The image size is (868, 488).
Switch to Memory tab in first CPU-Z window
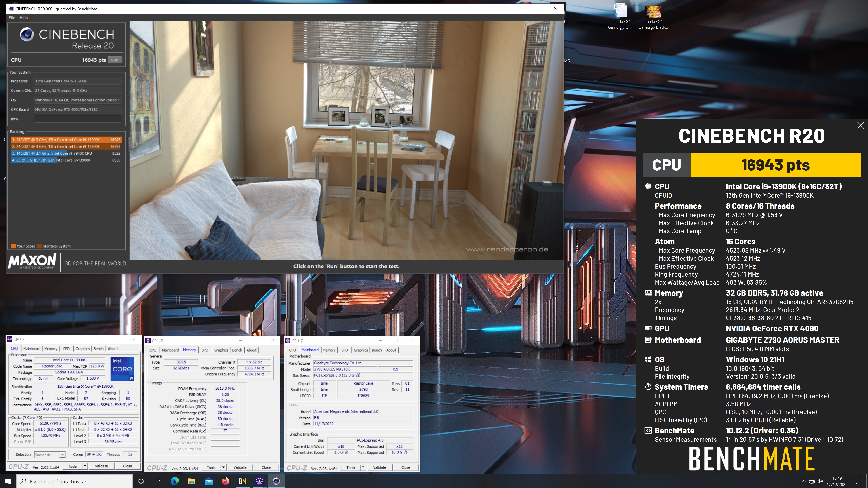tap(51, 349)
